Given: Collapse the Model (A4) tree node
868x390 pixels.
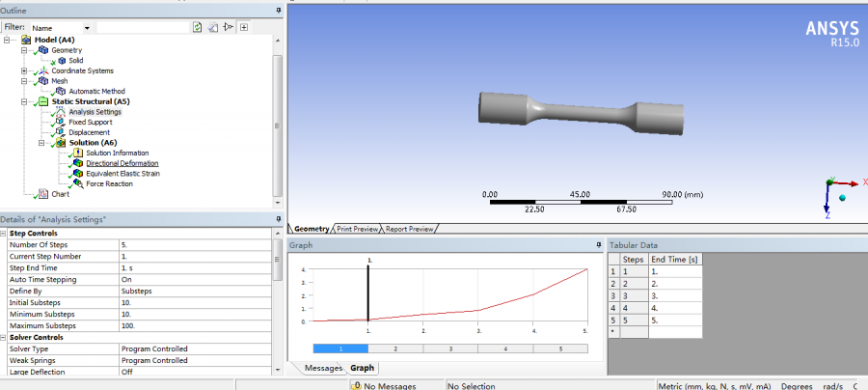Looking at the screenshot, I should pyautogui.click(x=7, y=40).
